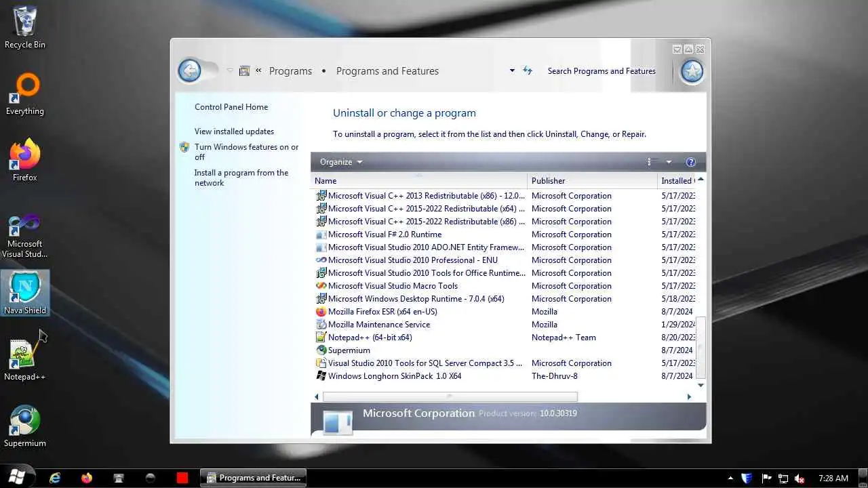Click Notepad++ (64-bit x64) program icon

[x=321, y=338]
